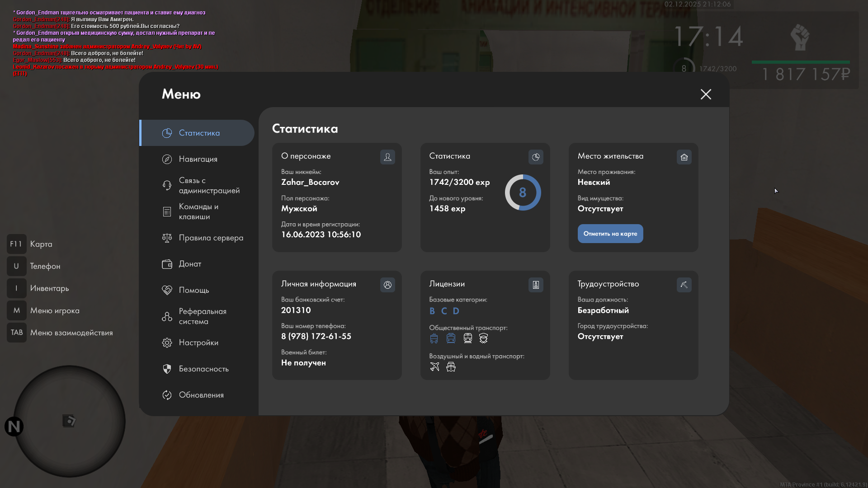Click the level 8 experience progress ring
This screenshot has height=488, width=868.
[523, 192]
